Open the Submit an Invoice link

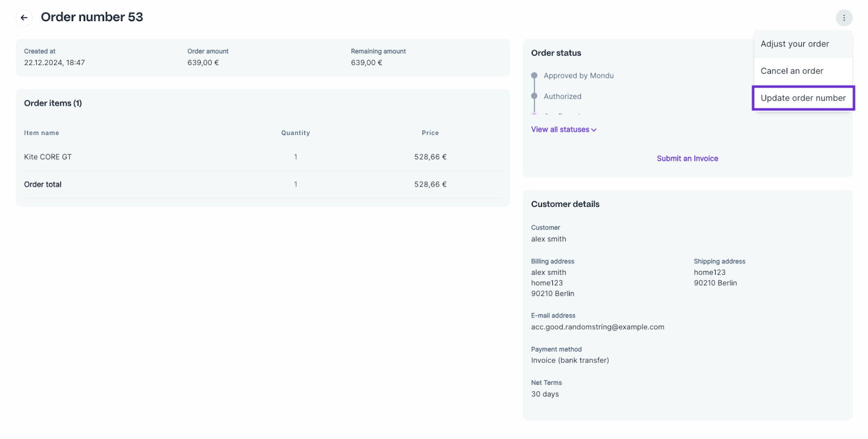pyautogui.click(x=687, y=158)
